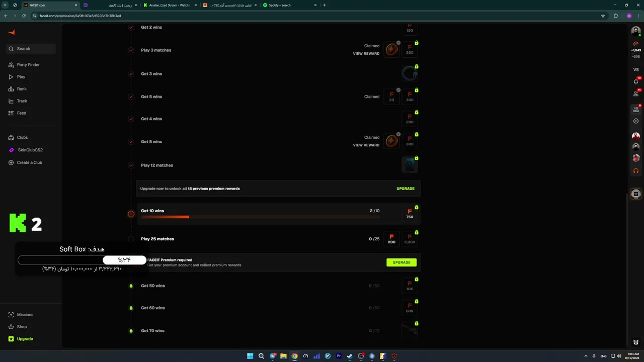Open the notifications bell

(636, 81)
